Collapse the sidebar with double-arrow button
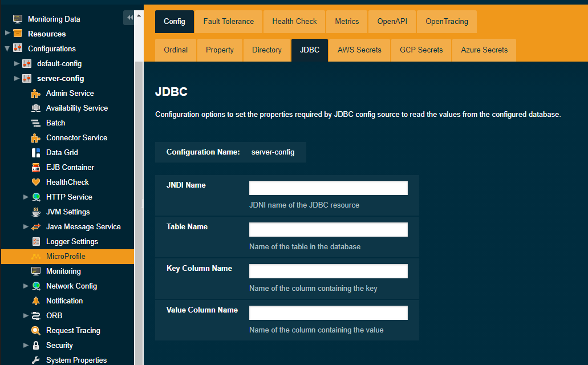Screen dimensions: 588x365 [x=129, y=18]
